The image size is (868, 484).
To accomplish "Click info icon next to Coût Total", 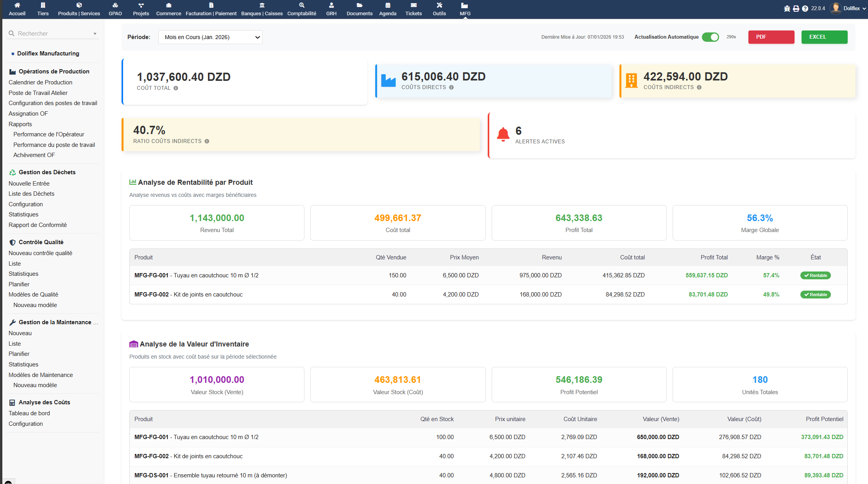I will pos(176,88).
